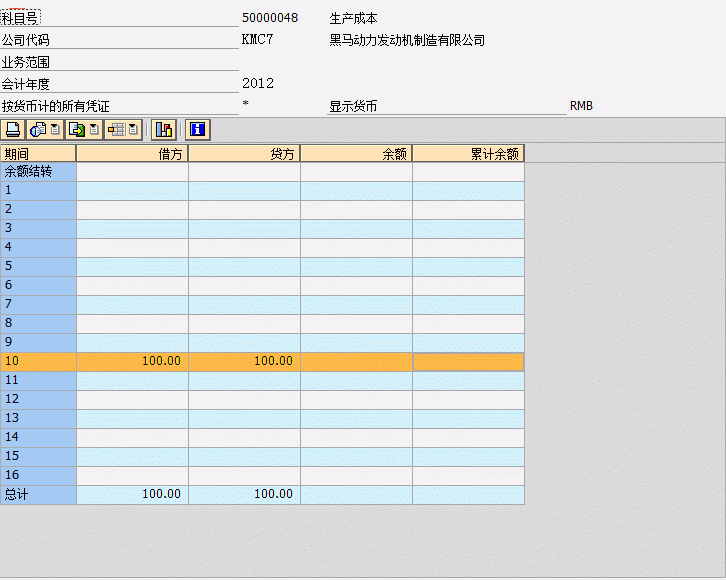Click the 公司代码 field label
This screenshot has height=580, width=726.
pos(25,40)
